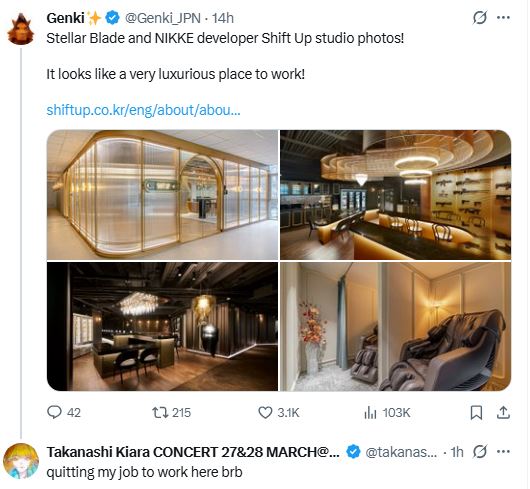
Task: Open reply on Genki's Shift Up tweet
Action: [64, 413]
